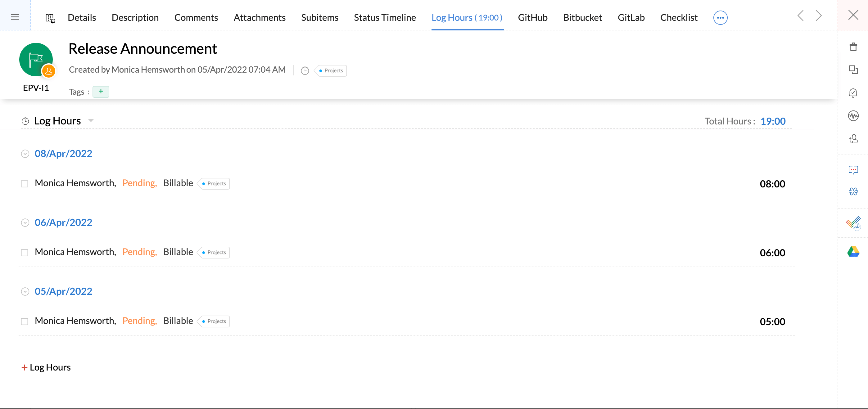868x409 pixels.
Task: Click the green Release Announcement item avatar
Action: (x=36, y=60)
